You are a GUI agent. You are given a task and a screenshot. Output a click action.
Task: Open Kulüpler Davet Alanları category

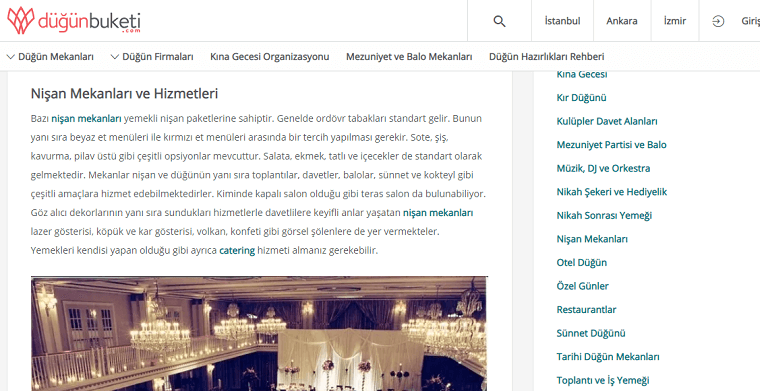[x=607, y=122]
